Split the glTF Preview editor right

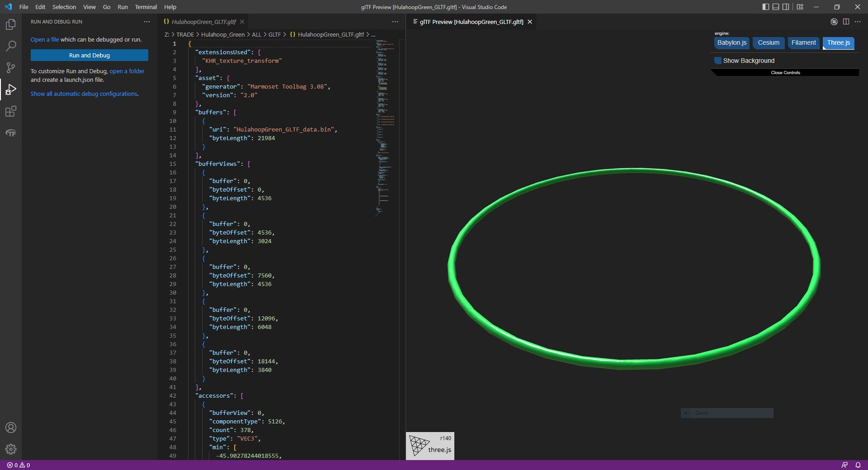point(846,22)
